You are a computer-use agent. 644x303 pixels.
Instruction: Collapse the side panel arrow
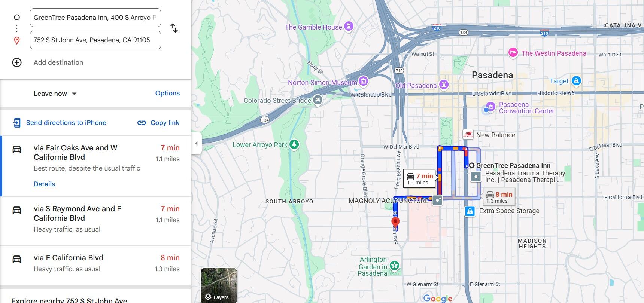click(197, 143)
